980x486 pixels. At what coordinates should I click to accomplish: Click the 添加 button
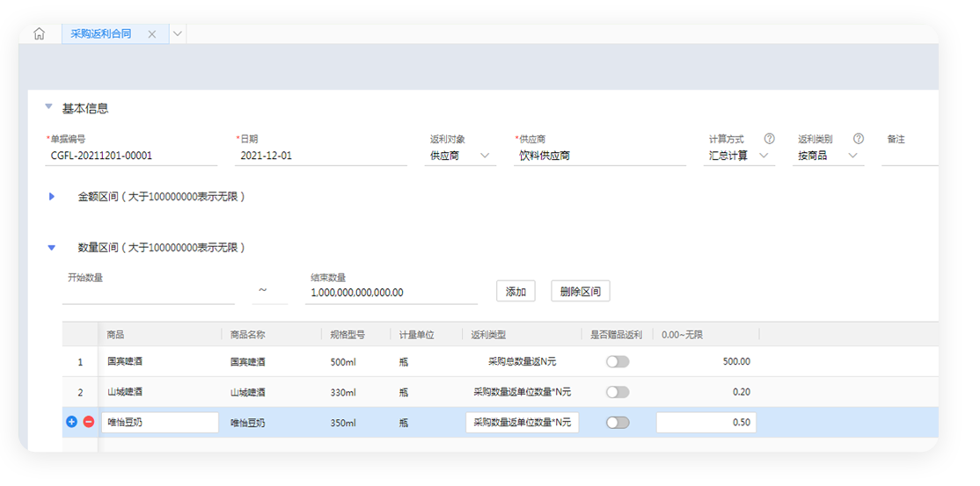pyautogui.click(x=516, y=292)
